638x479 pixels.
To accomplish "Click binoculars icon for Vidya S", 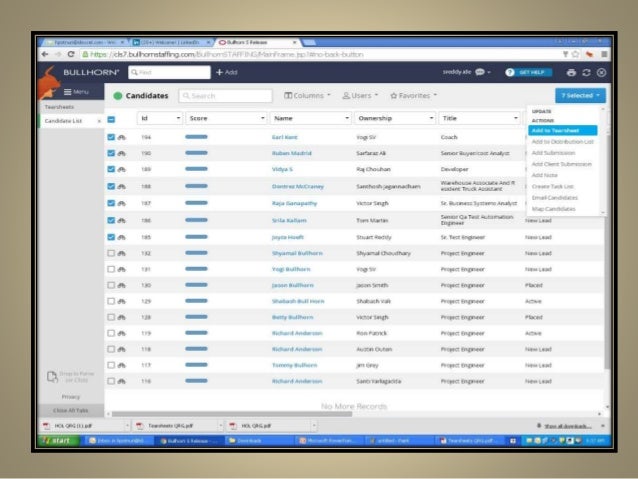I will point(122,169).
